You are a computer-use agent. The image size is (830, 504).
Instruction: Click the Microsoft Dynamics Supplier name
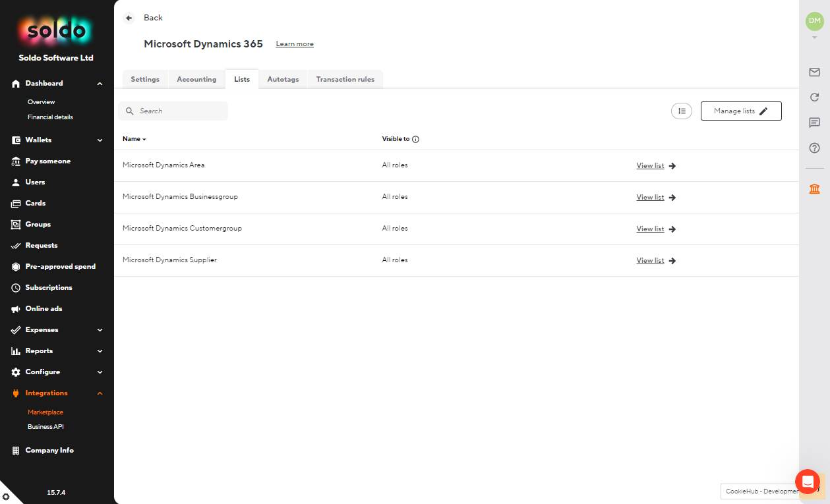(169, 260)
